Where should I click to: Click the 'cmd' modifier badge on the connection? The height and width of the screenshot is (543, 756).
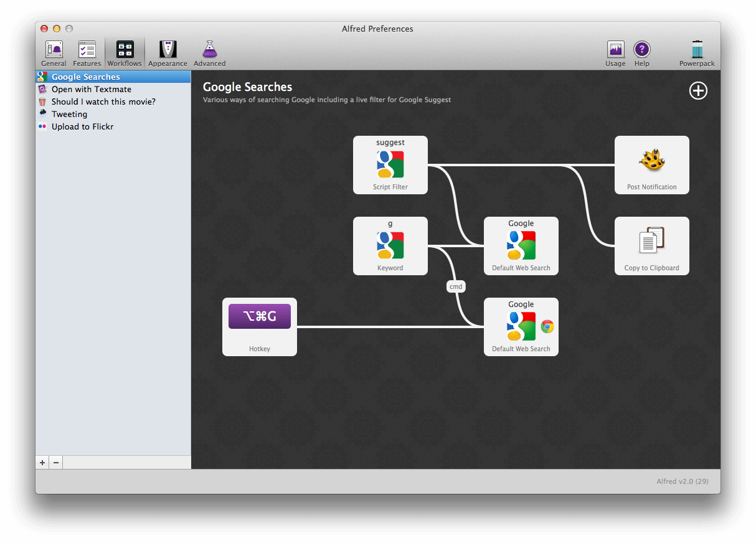click(456, 286)
